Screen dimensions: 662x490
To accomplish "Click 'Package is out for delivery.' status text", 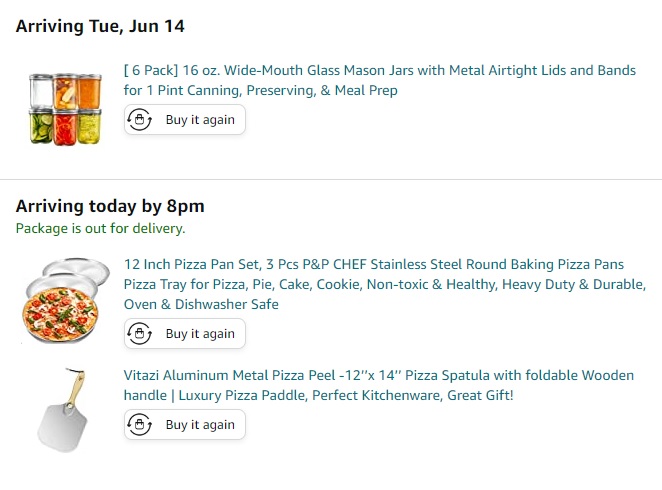I will pos(100,228).
